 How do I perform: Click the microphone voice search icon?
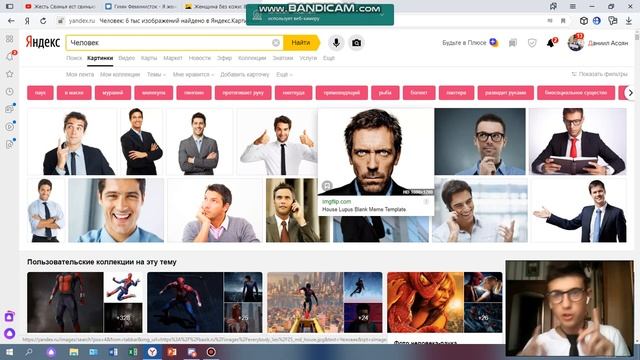pos(336,42)
